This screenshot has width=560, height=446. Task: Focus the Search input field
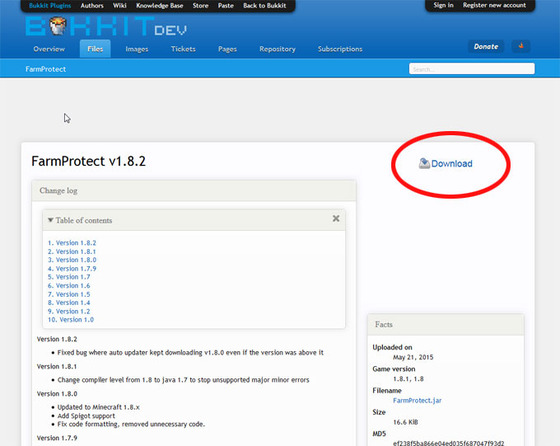tap(472, 69)
